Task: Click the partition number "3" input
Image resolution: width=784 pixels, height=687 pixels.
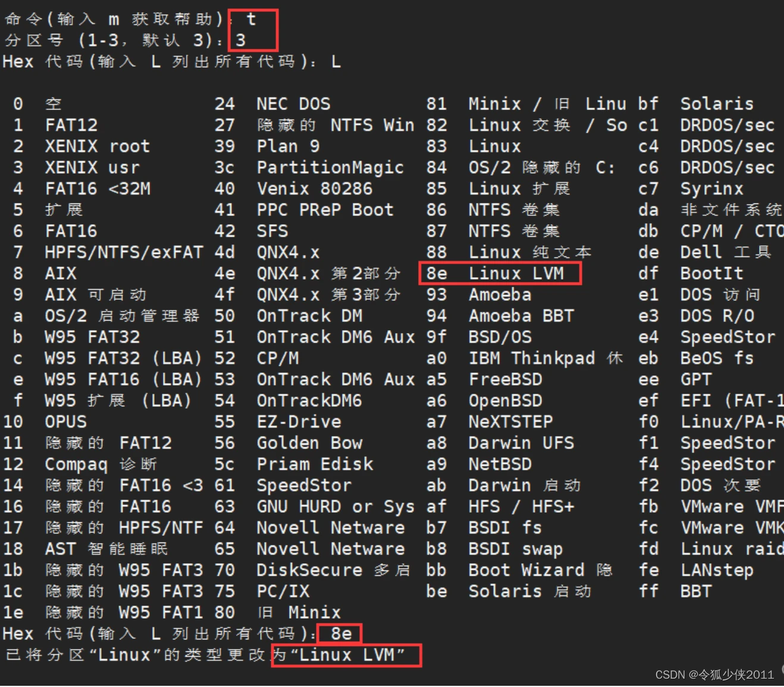Action: click(241, 40)
